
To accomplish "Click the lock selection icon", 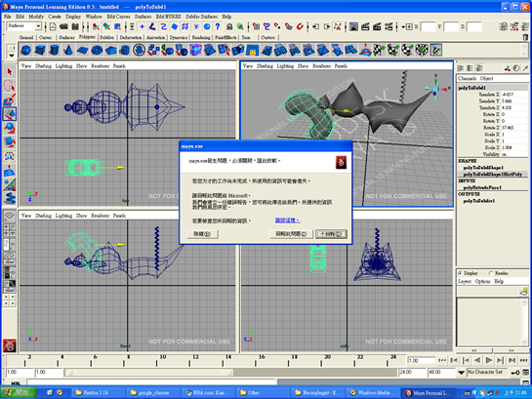I will (x=229, y=26).
